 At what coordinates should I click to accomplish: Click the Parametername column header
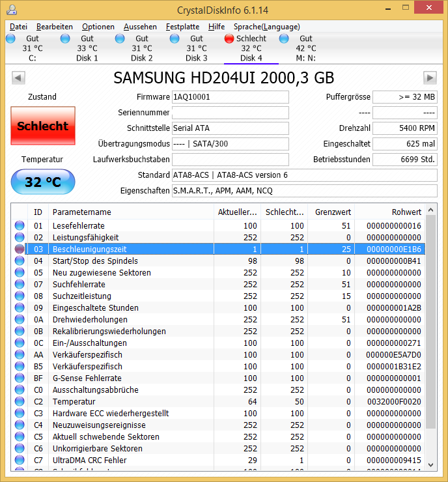131,212
